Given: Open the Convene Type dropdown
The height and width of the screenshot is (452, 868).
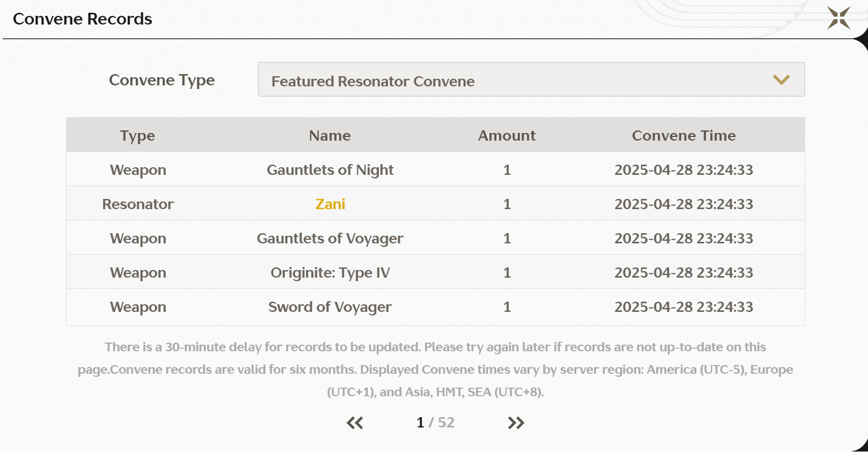Looking at the screenshot, I should (x=531, y=80).
